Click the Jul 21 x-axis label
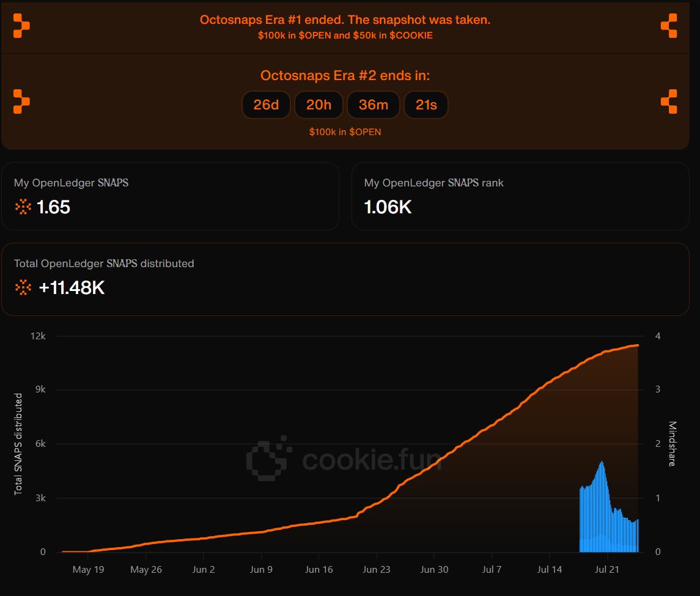 pyautogui.click(x=607, y=570)
